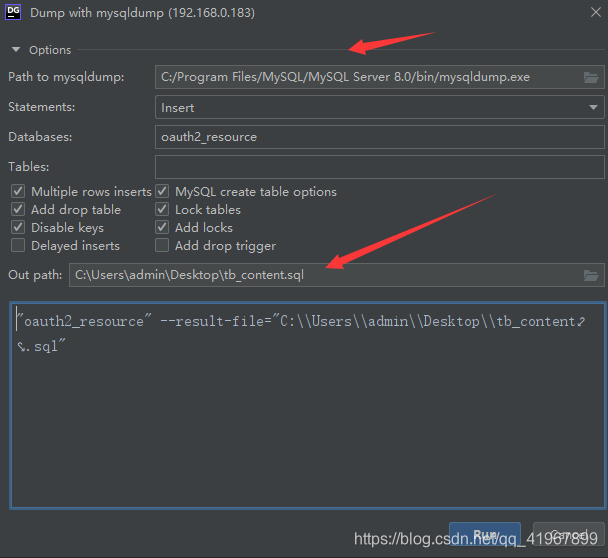The height and width of the screenshot is (558, 608).
Task: Close the Dump with mysqldump dialog
Action: (x=596, y=12)
